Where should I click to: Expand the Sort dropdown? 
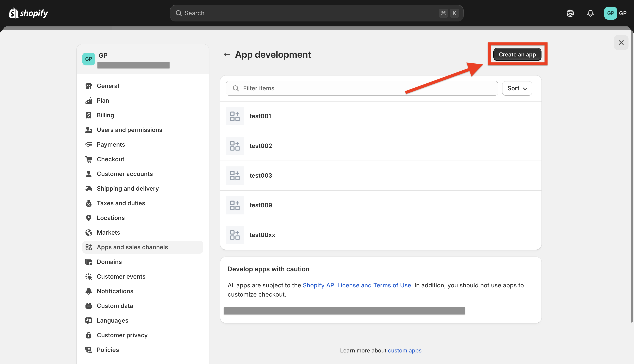coord(517,88)
